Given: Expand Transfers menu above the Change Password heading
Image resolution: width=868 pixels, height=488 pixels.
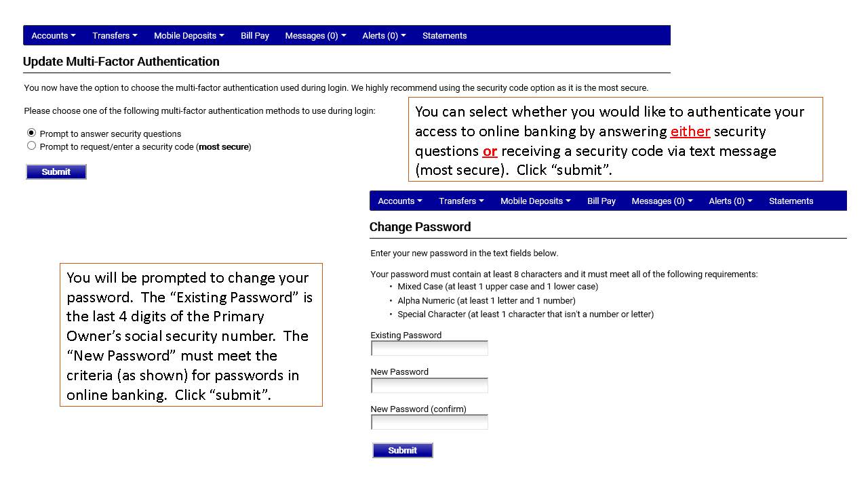Looking at the screenshot, I should coord(461,201).
